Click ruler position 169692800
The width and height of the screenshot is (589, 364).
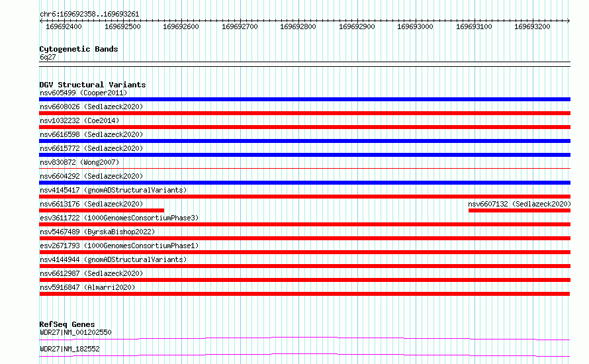tap(298, 26)
